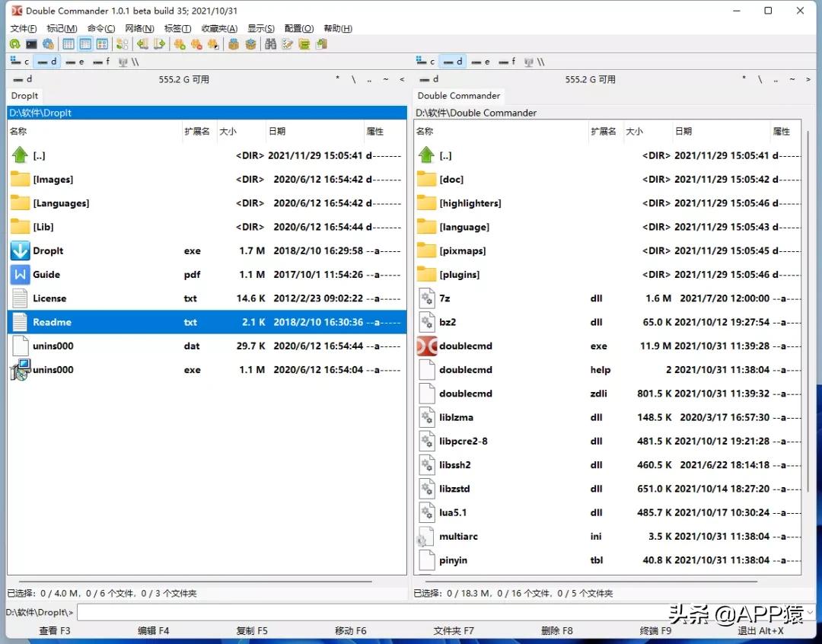Toggle thumbnails view mode in toolbar
This screenshot has width=822, height=644.
point(101,44)
